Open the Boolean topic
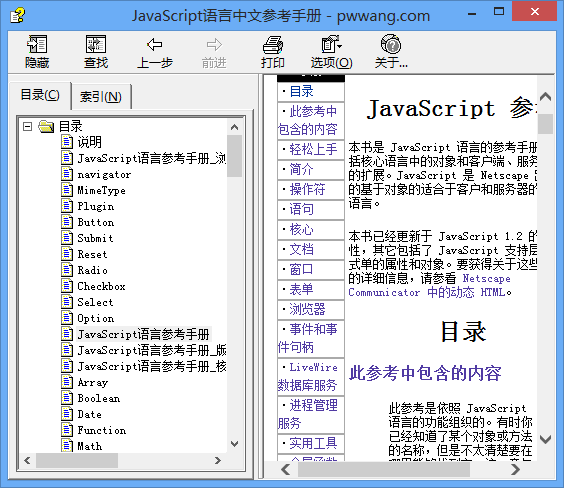Screen dimensions: 564x488 click(x=99, y=398)
